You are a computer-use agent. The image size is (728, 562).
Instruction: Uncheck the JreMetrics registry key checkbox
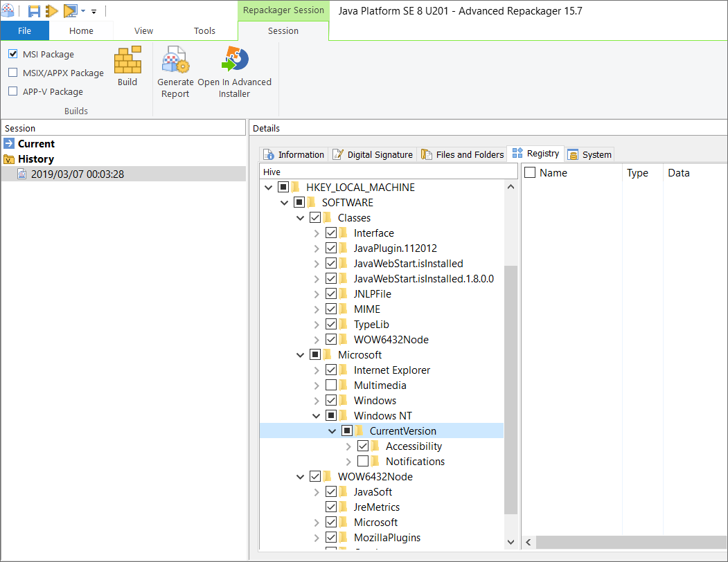331,507
